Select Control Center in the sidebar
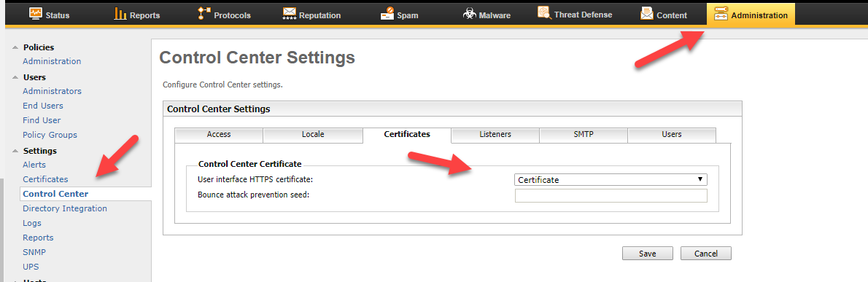 click(55, 194)
